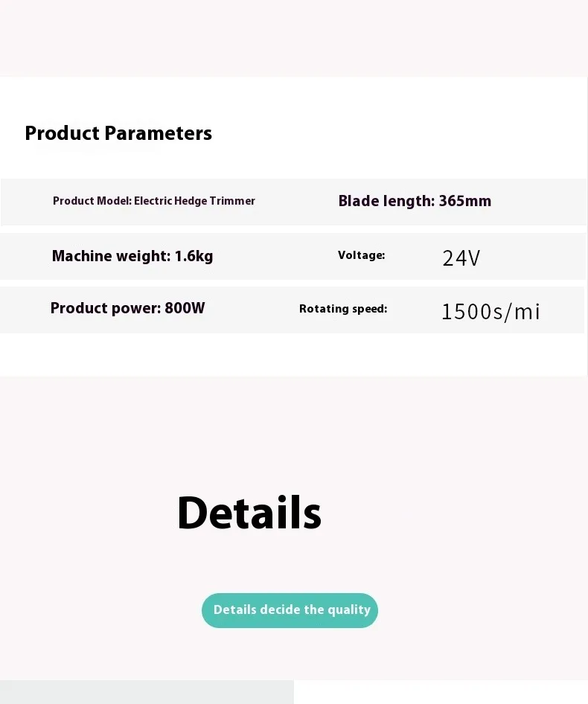This screenshot has width=588, height=704.
Task: Click the "Voltage:" label
Action: click(x=361, y=255)
